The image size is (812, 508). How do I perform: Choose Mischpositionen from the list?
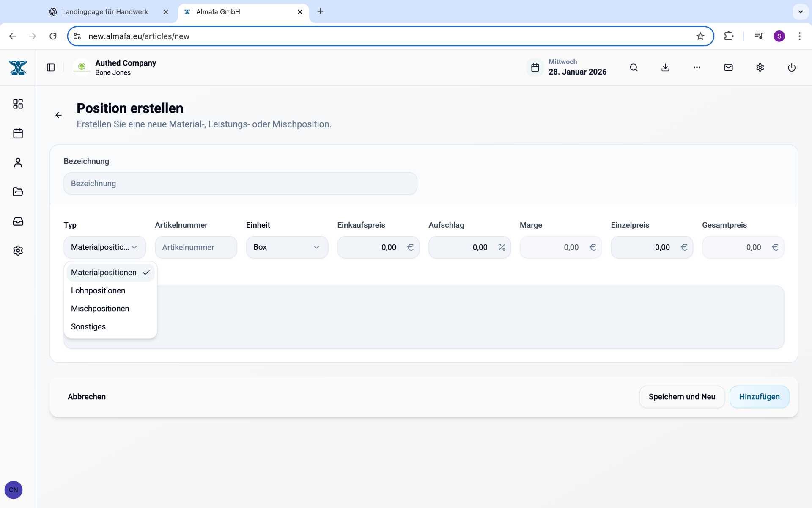point(110,309)
